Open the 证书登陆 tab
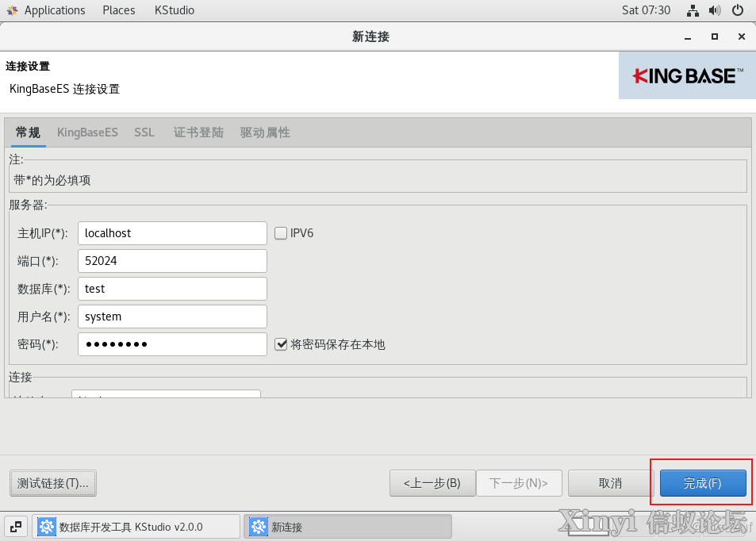 click(x=198, y=132)
